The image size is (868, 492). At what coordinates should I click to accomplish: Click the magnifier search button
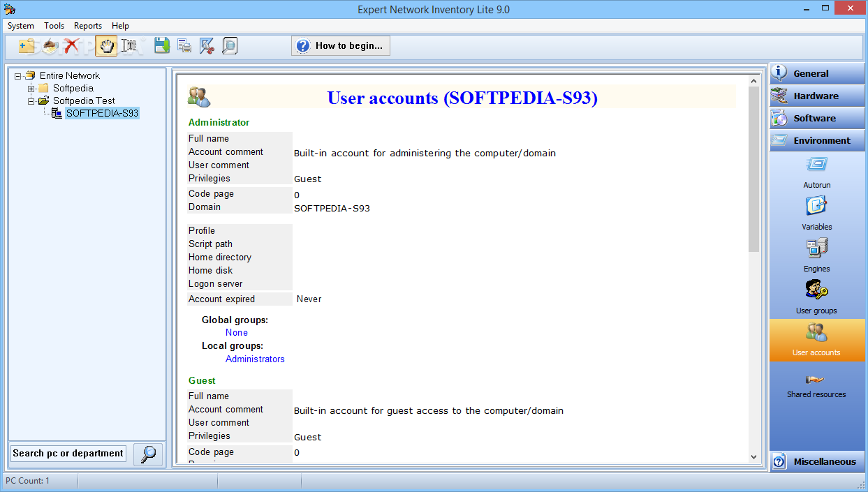coord(148,454)
